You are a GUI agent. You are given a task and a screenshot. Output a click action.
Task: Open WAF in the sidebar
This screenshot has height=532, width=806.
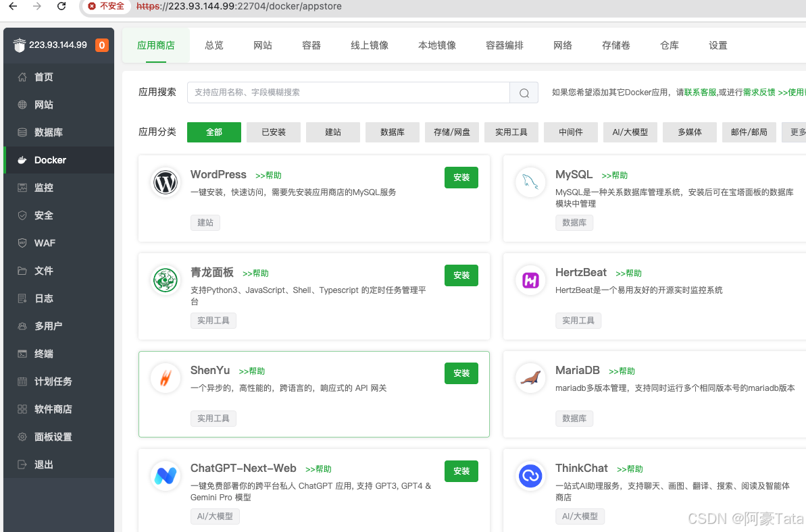59,244
